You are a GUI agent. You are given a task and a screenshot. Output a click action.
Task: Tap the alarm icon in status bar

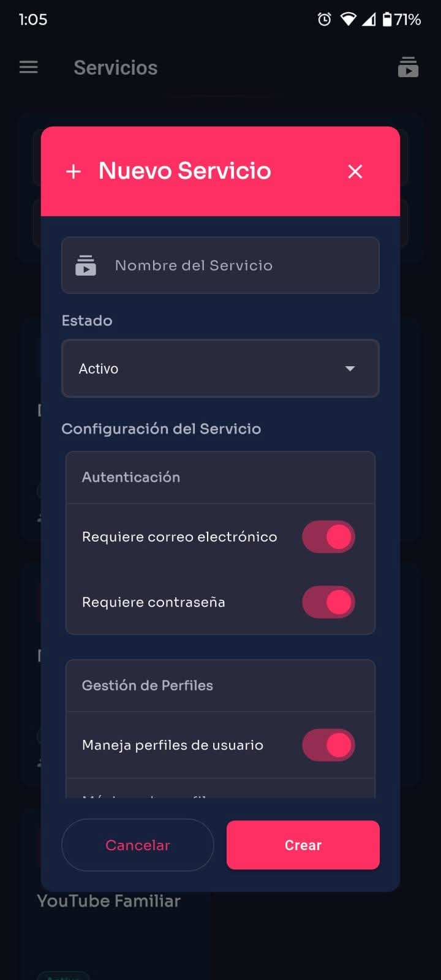(324, 20)
